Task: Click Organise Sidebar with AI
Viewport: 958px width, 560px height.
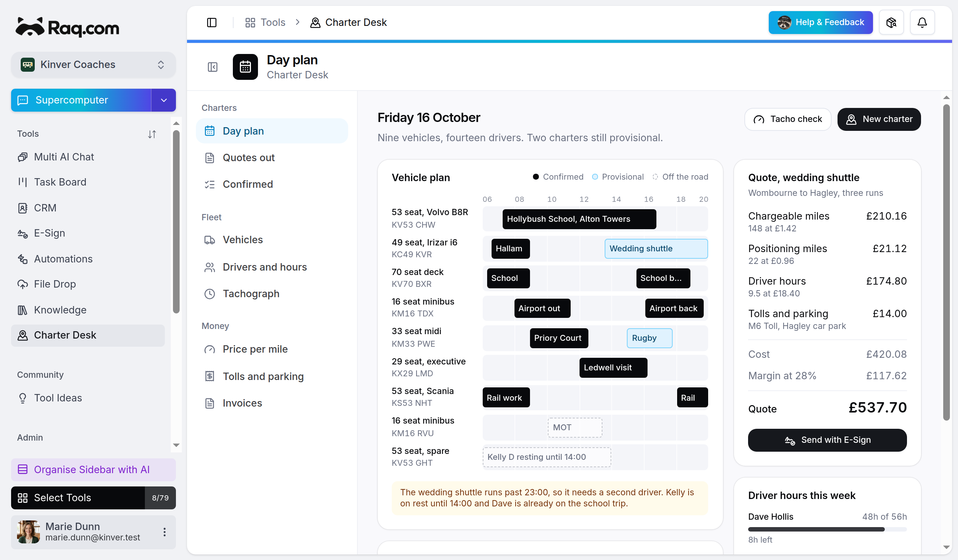Action: tap(94, 469)
